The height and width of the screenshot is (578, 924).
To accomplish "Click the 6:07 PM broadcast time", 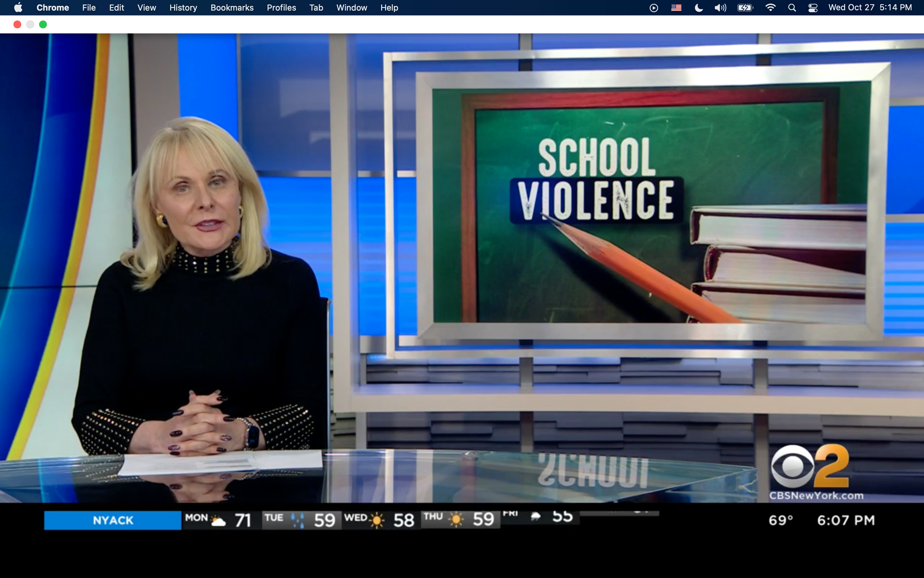I will (x=846, y=520).
